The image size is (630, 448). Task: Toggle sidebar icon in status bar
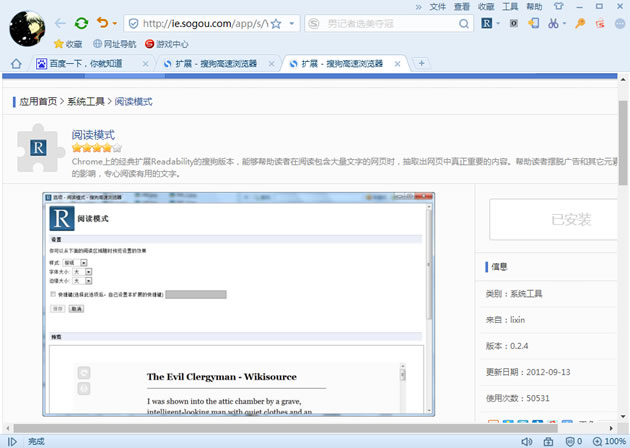click(12, 442)
